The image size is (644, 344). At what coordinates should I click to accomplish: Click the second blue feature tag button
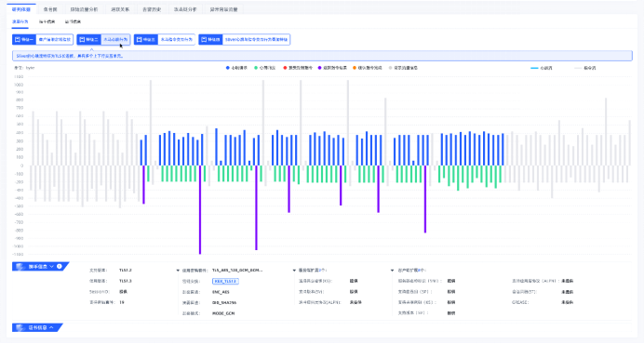pyautogui.click(x=103, y=39)
